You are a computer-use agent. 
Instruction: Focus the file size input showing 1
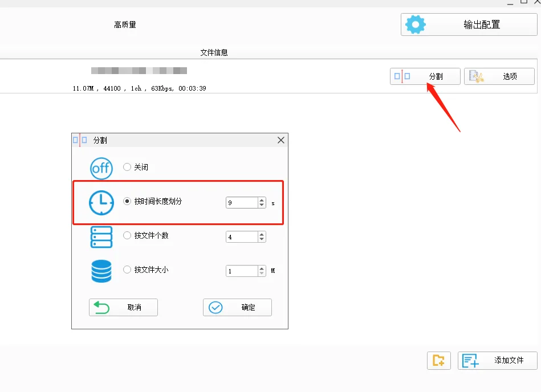242,271
